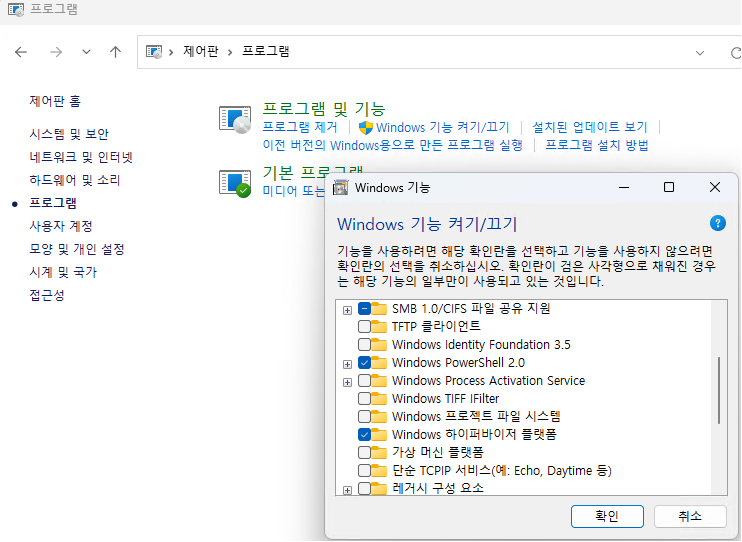Open 네트워크 및 인터넷 category

(81, 157)
